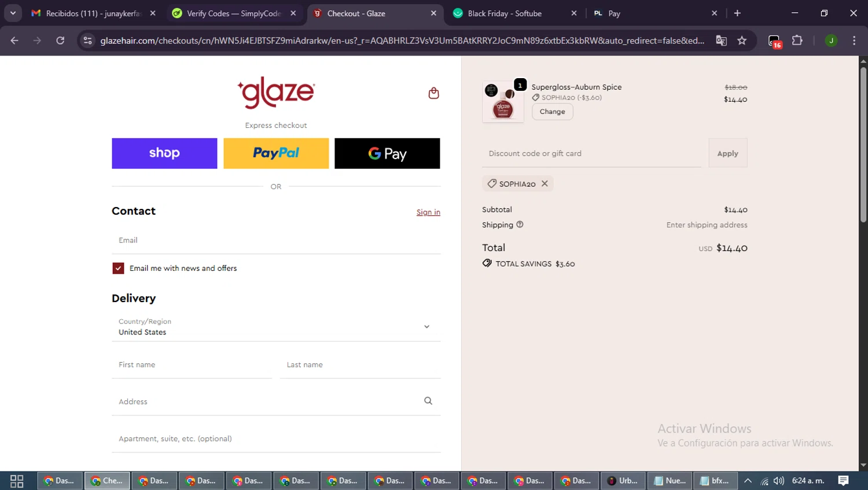Open the tab search dropdown arrow
The height and width of the screenshot is (490, 868).
(13, 13)
